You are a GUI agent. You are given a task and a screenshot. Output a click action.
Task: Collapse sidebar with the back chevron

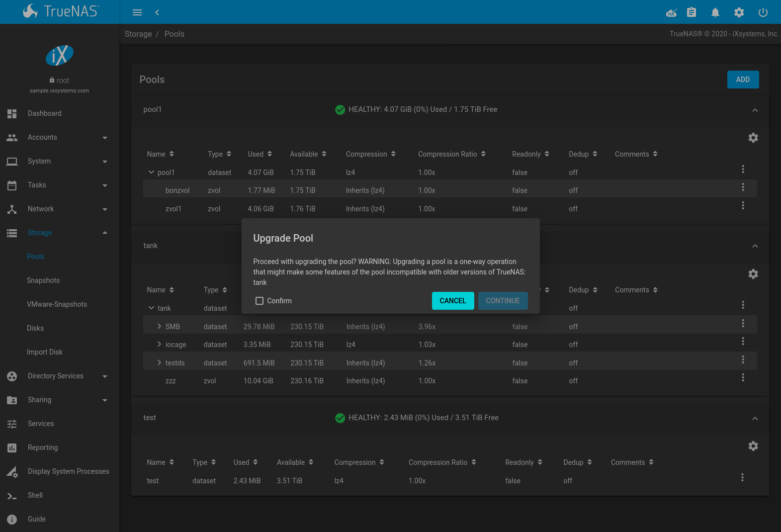click(157, 12)
